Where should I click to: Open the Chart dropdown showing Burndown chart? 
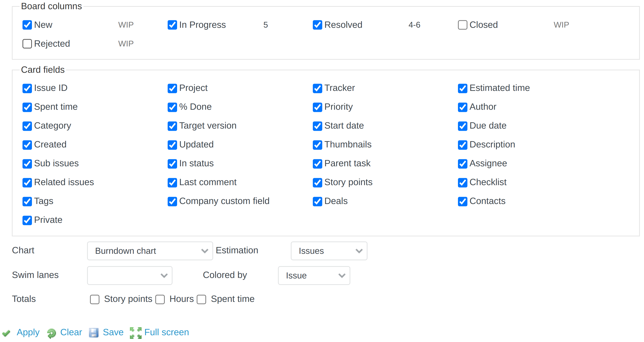150,251
